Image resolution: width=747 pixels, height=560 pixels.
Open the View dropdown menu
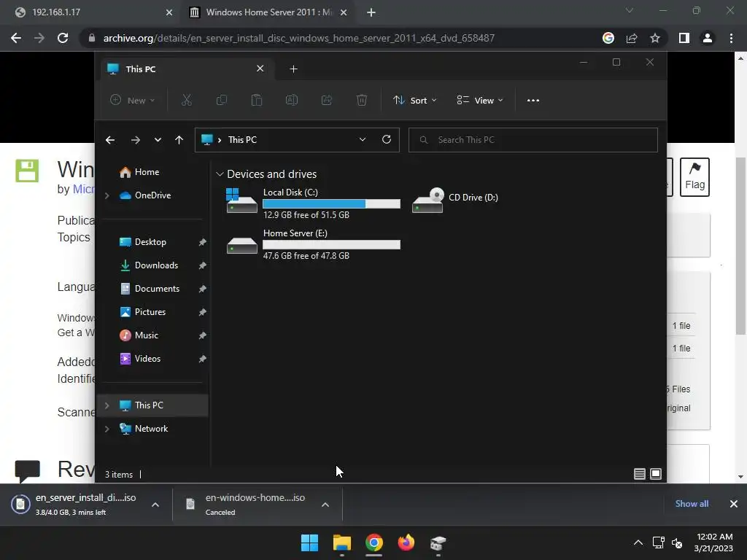point(480,100)
